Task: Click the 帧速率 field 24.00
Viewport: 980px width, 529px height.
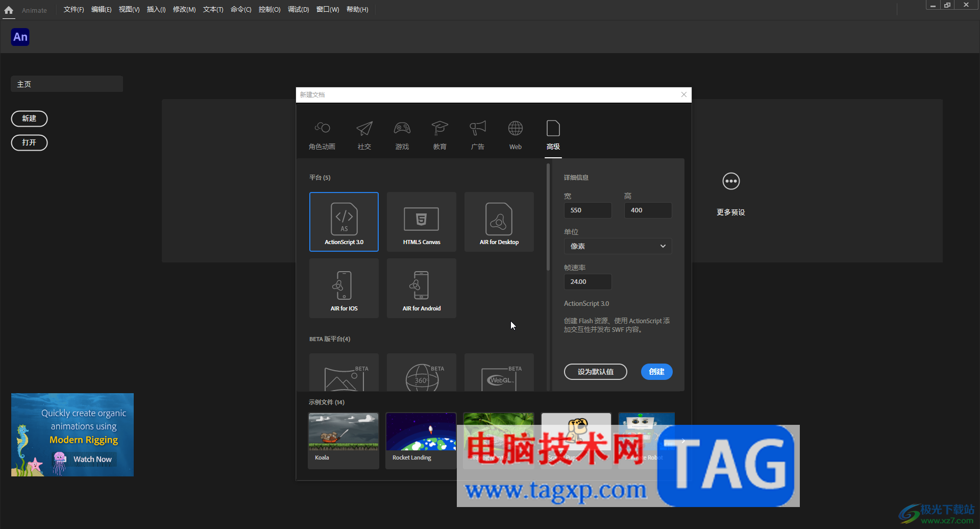Action: coord(587,282)
